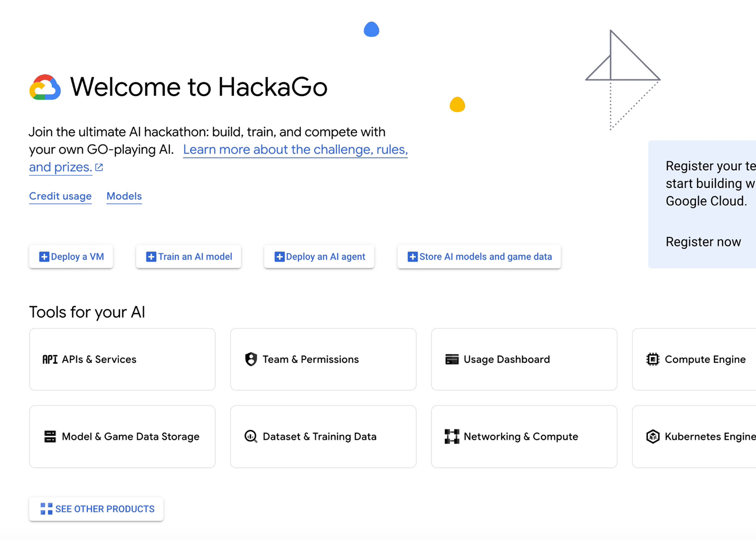756x540 pixels.
Task: Open the 'Learn more about the challenge, rules,' link
Action: pyautogui.click(x=295, y=150)
